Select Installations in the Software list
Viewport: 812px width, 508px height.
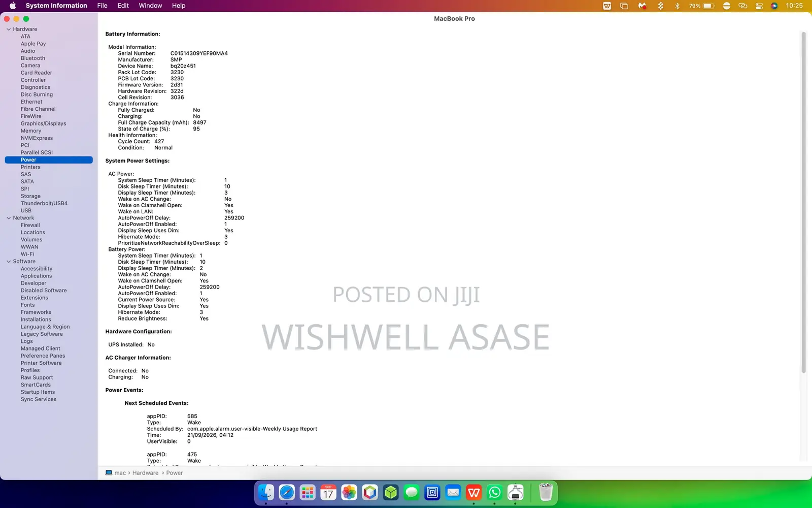(36, 320)
